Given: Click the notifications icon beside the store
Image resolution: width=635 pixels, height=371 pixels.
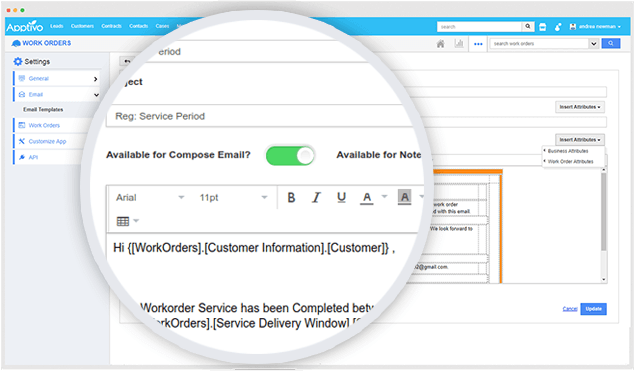Looking at the screenshot, I should coord(558,27).
